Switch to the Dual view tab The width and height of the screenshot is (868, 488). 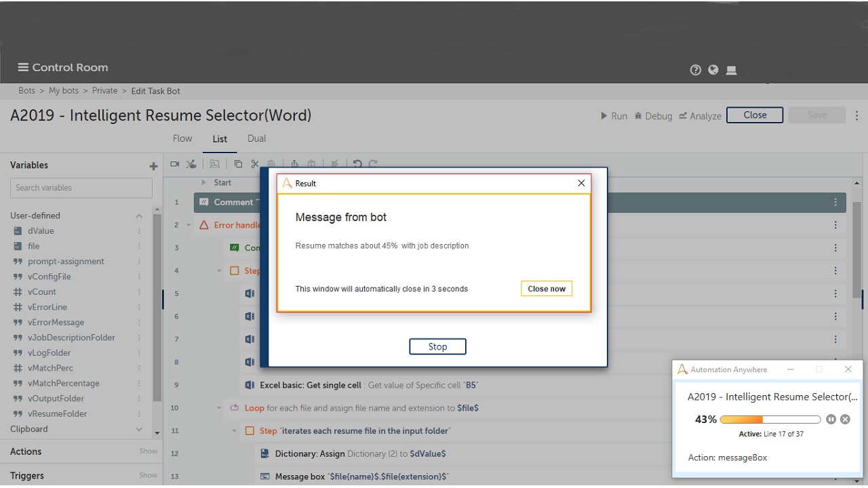click(x=256, y=138)
